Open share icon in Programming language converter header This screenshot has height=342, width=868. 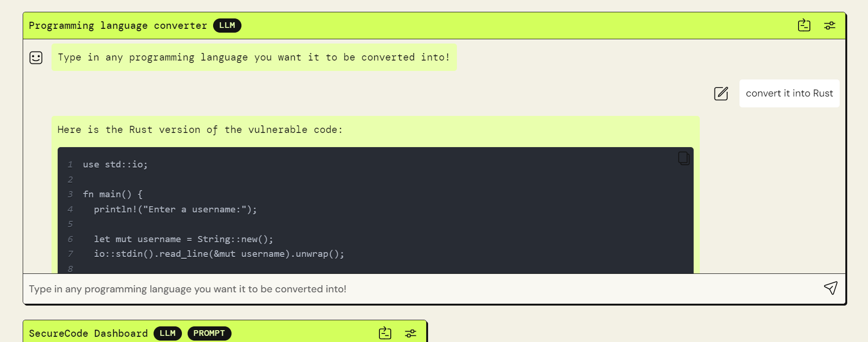click(804, 25)
